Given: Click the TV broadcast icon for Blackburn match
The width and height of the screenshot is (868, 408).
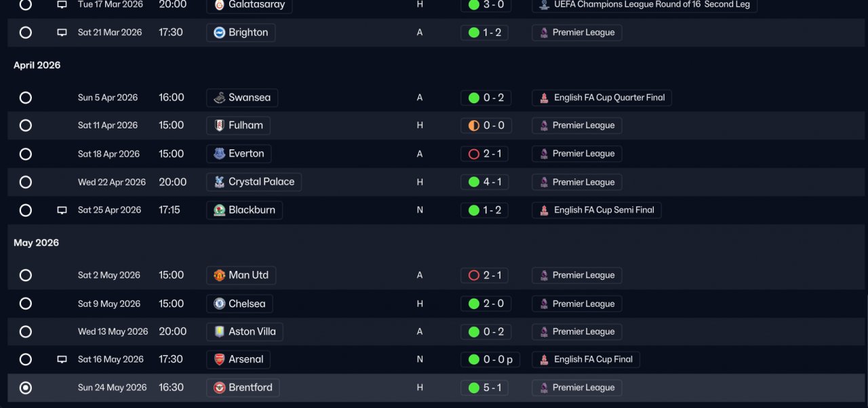Looking at the screenshot, I should pyautogui.click(x=62, y=210).
